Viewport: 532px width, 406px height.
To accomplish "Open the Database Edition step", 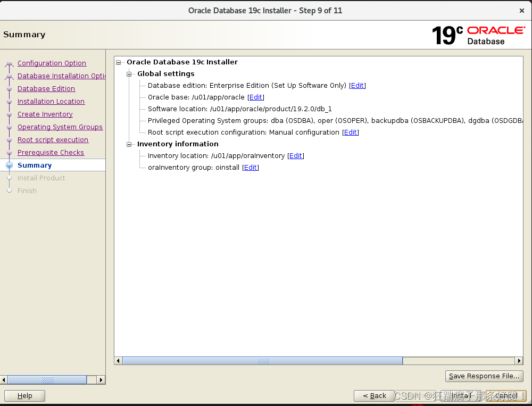I will pos(46,88).
